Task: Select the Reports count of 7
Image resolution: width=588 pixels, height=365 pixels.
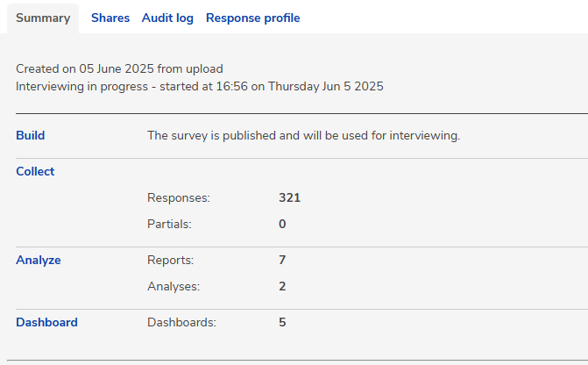Action: pos(282,261)
